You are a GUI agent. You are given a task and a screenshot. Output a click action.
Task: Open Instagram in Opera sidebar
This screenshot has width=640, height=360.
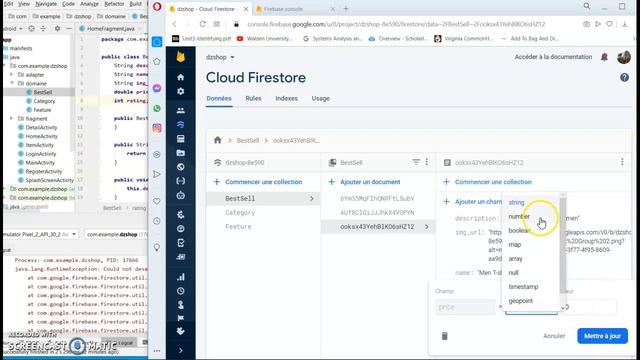tap(157, 128)
